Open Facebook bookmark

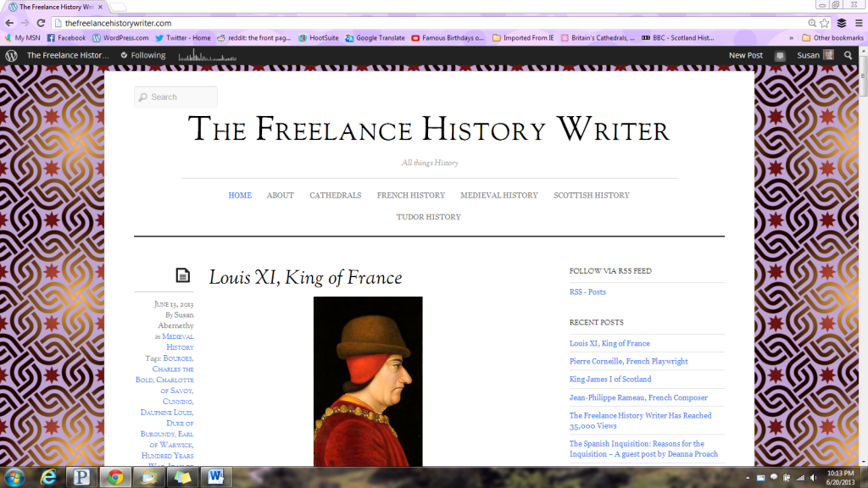66,37
